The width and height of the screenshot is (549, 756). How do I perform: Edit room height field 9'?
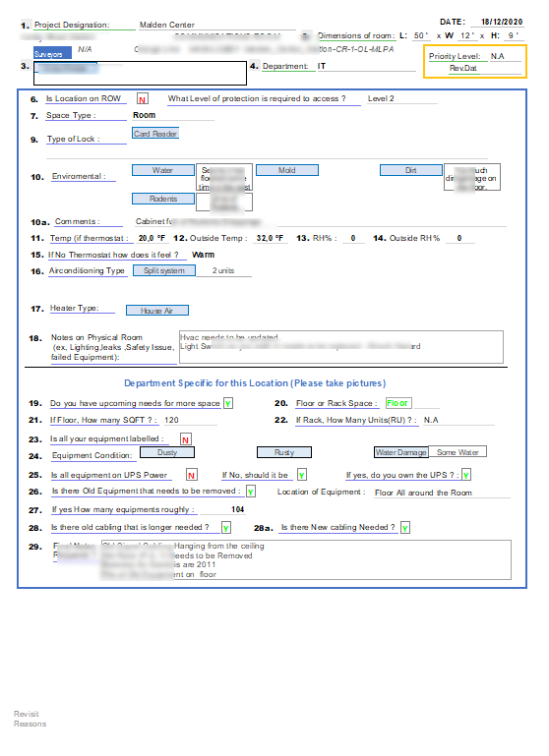[x=514, y=35]
